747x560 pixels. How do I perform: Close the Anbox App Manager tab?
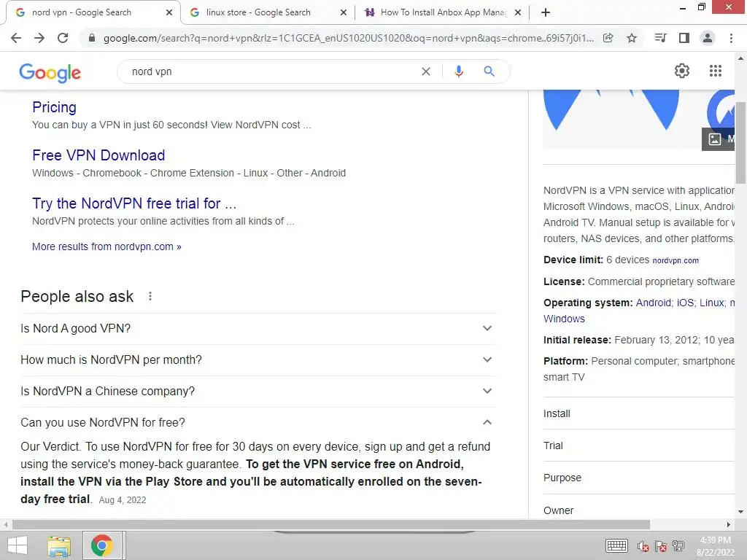518,12
